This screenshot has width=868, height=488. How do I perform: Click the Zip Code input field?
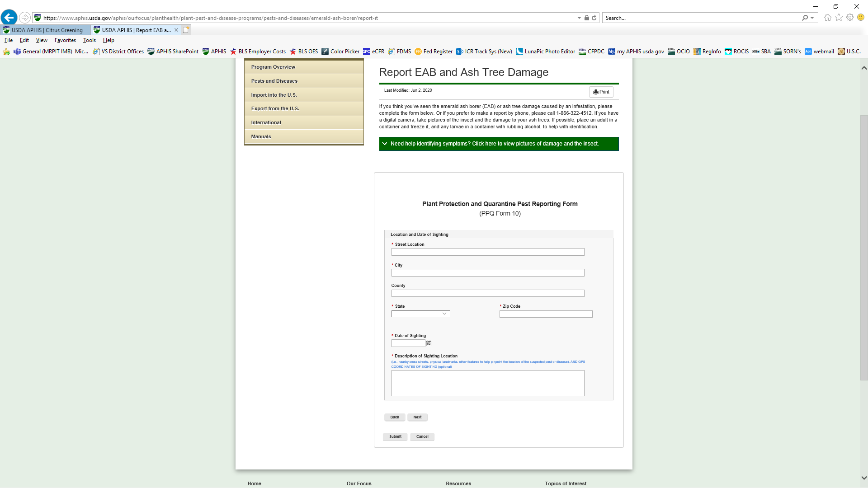tap(546, 314)
